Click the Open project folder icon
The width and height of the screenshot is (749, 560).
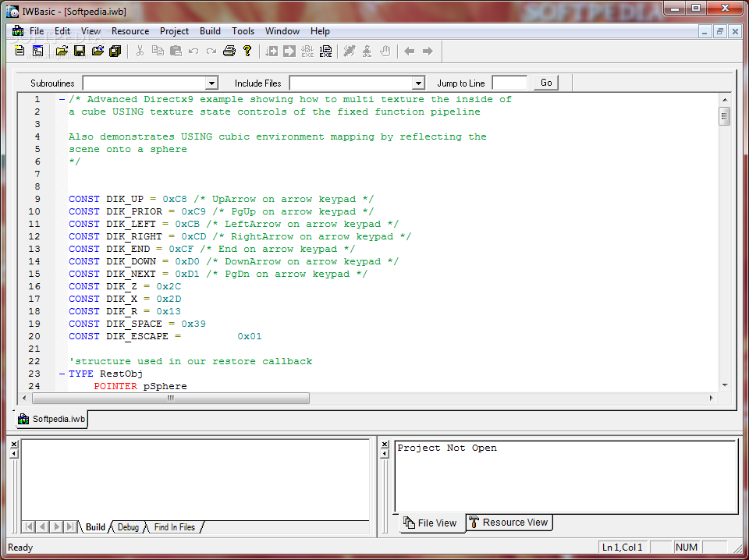98,51
